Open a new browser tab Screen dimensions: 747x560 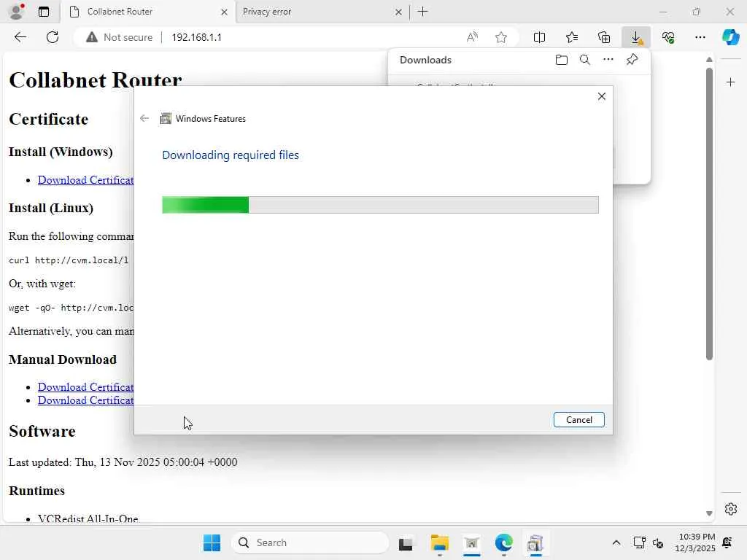[422, 12]
